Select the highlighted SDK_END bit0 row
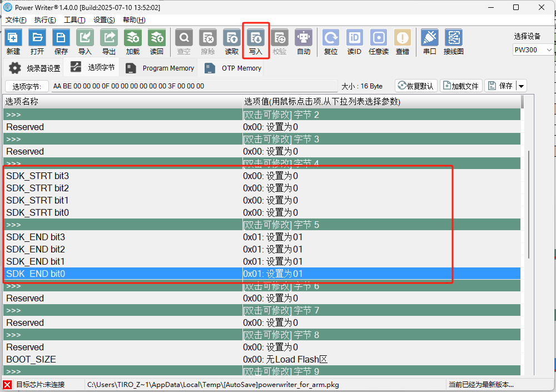Screen dimensions: 556x392 pyautogui.click(x=262, y=274)
